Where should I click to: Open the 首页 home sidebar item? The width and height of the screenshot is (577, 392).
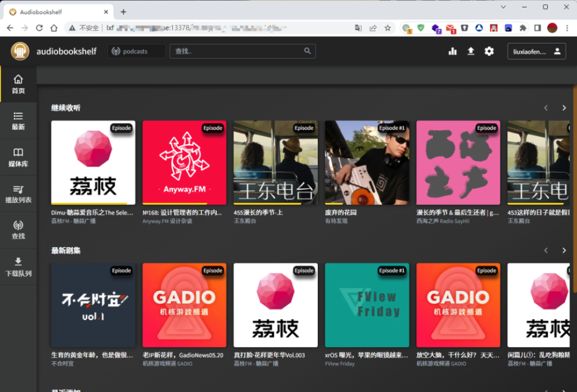pos(18,84)
